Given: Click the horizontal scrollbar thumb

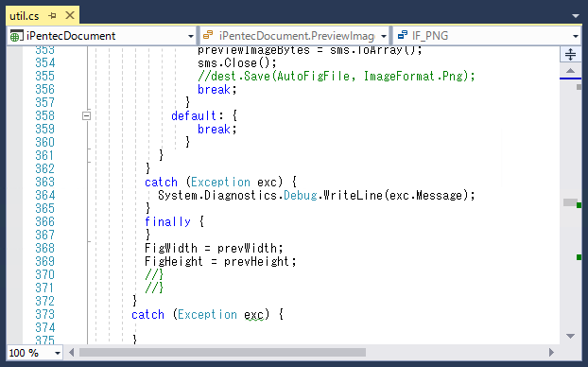Looking at the screenshot, I should pos(222,353).
